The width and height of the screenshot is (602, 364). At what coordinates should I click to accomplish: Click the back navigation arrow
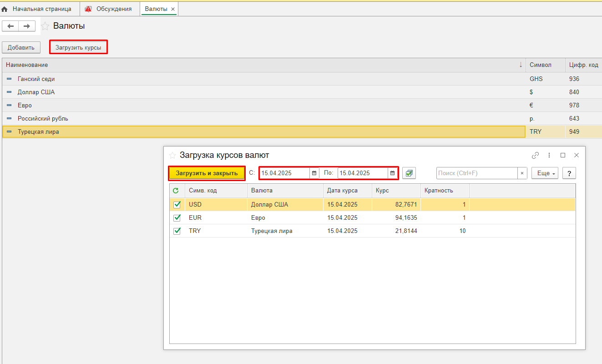(x=10, y=26)
